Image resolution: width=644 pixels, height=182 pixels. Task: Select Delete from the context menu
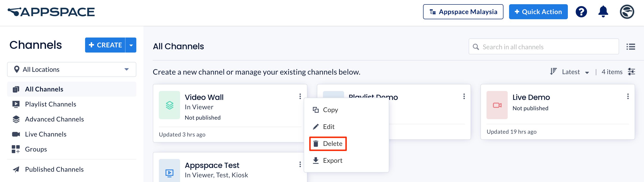tap(328, 144)
